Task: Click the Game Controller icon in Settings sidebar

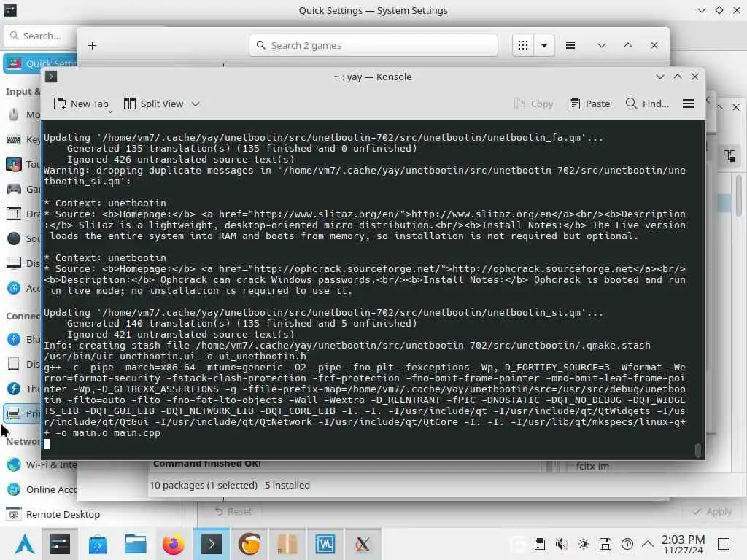Action: [14, 189]
